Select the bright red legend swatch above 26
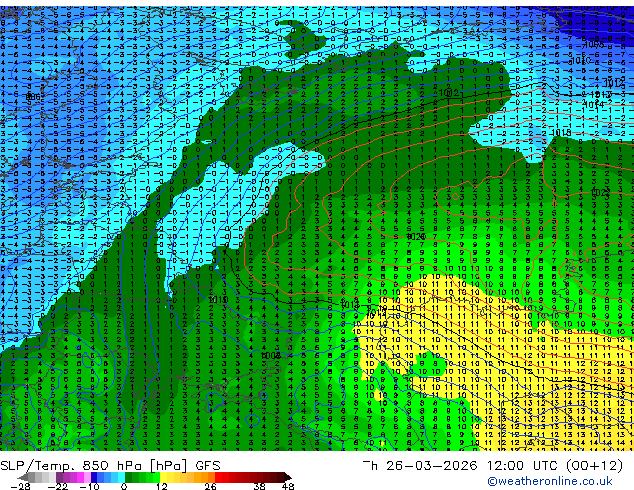The height and width of the screenshot is (490, 634). (x=218, y=477)
